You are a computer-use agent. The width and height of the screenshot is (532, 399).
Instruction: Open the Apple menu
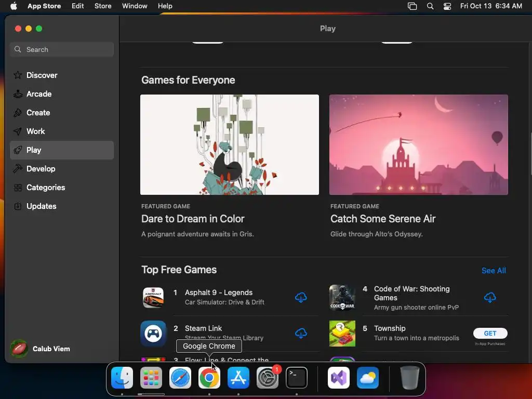pos(14,6)
